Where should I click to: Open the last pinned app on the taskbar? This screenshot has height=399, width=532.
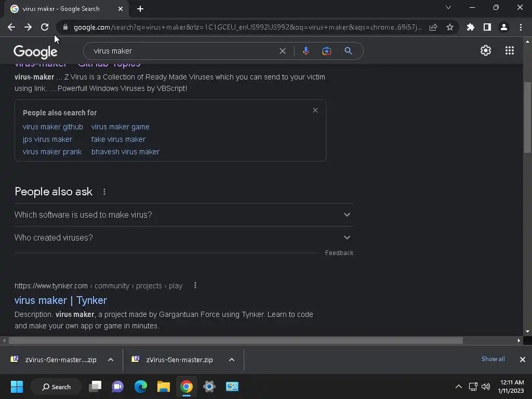pyautogui.click(x=232, y=387)
